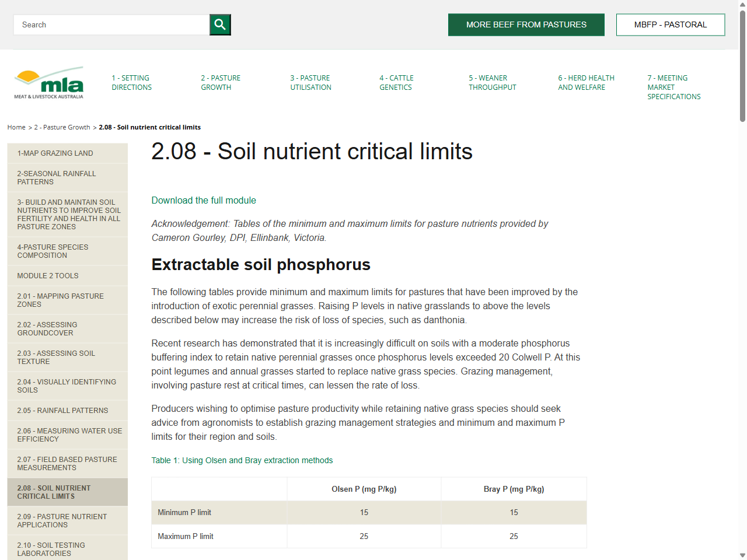The height and width of the screenshot is (560, 747).
Task: Click Download the full module link
Action: click(204, 200)
